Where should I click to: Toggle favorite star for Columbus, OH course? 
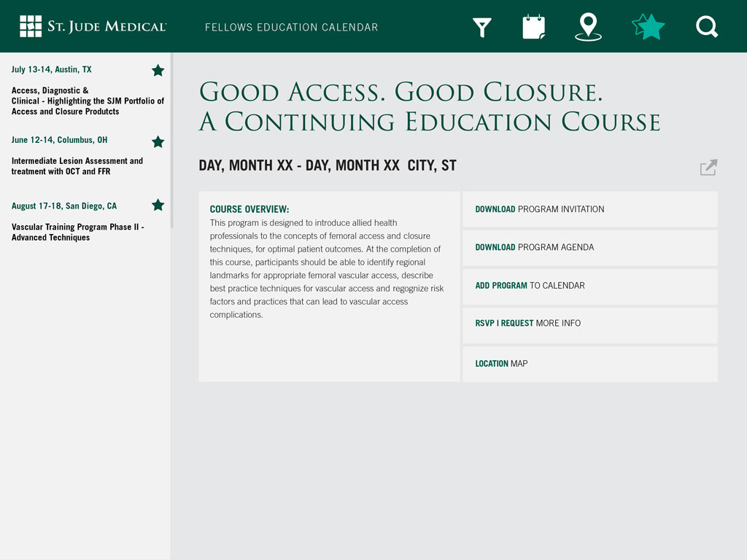click(158, 141)
